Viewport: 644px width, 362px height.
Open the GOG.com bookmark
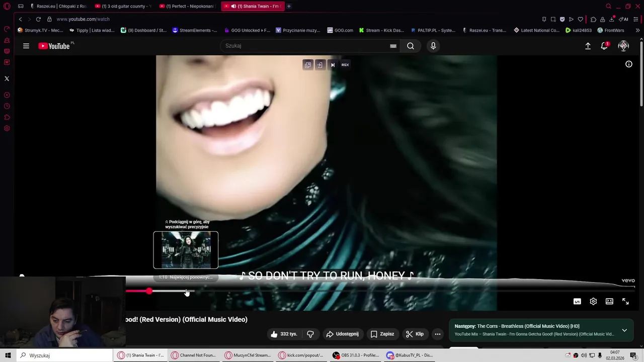[x=340, y=30]
